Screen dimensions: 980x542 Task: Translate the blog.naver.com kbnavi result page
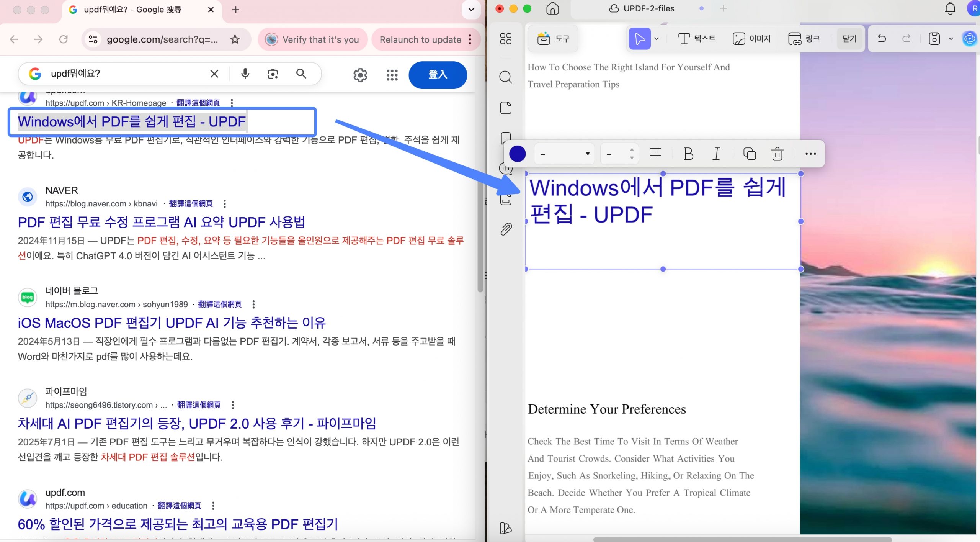tap(191, 203)
